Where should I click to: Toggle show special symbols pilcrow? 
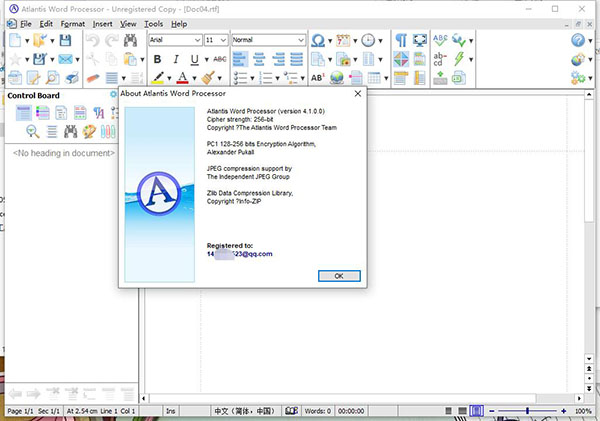tap(401, 40)
